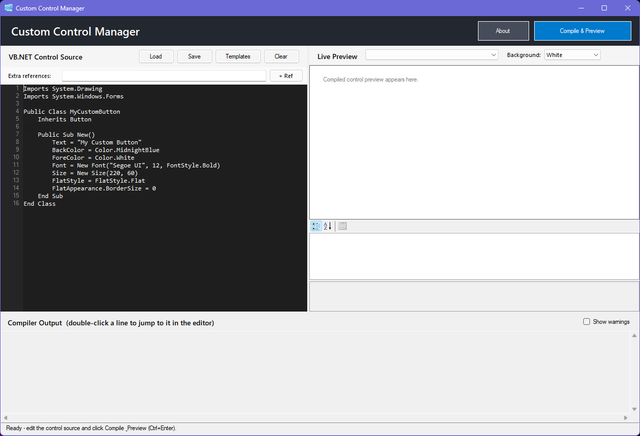The image size is (640, 436).
Task: Click the code line 'FlatAppearance.BorderSize = 0'
Action: coord(104,188)
